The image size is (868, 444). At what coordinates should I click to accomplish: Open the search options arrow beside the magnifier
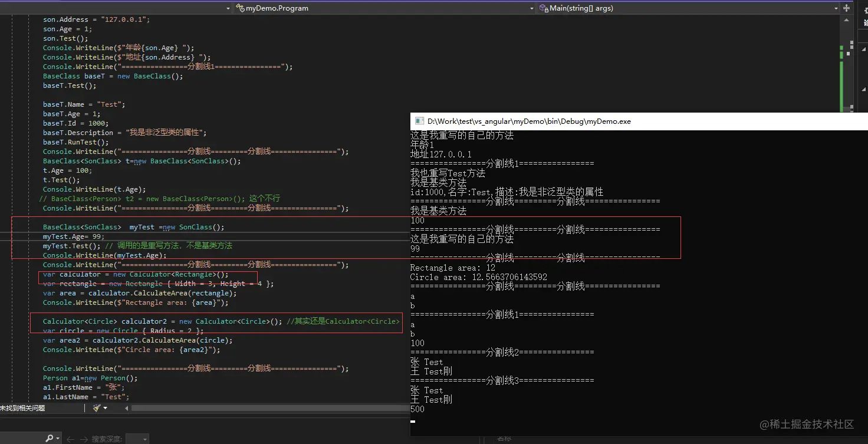point(58,439)
